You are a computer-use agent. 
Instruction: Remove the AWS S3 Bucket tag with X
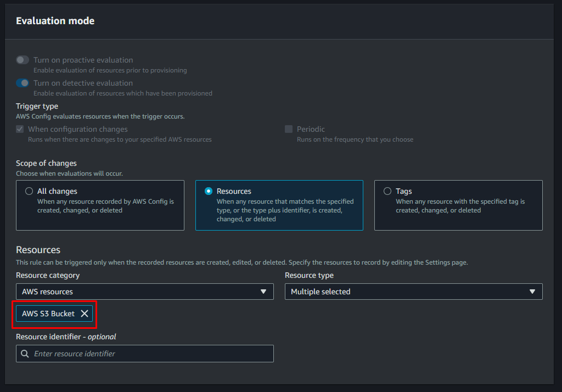tap(85, 313)
